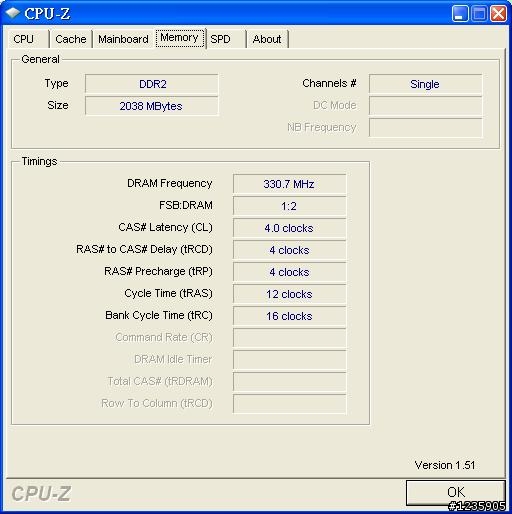Click the General group heading

coord(40,59)
